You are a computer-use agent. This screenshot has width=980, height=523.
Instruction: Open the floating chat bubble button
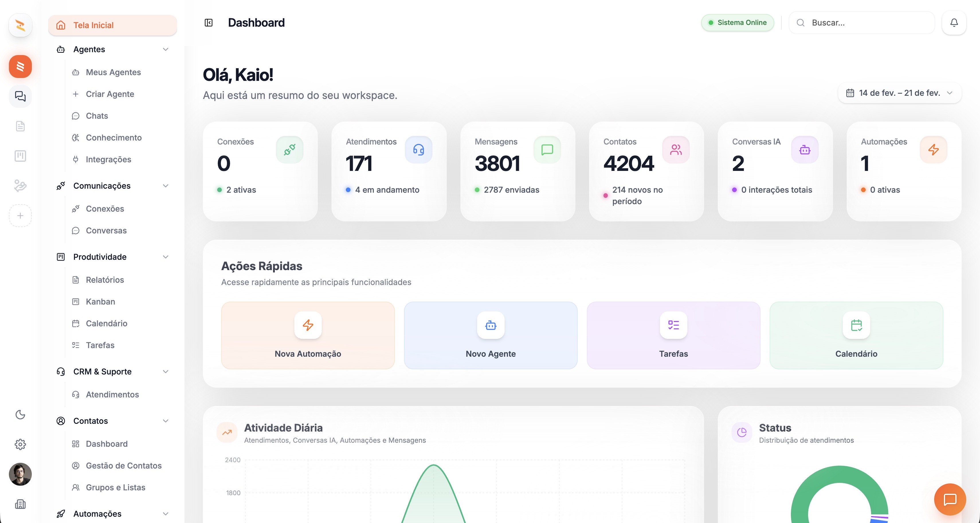coord(950,499)
